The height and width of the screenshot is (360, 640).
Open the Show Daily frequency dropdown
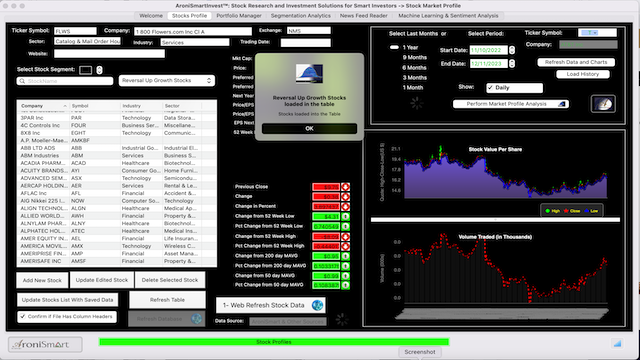514,88
